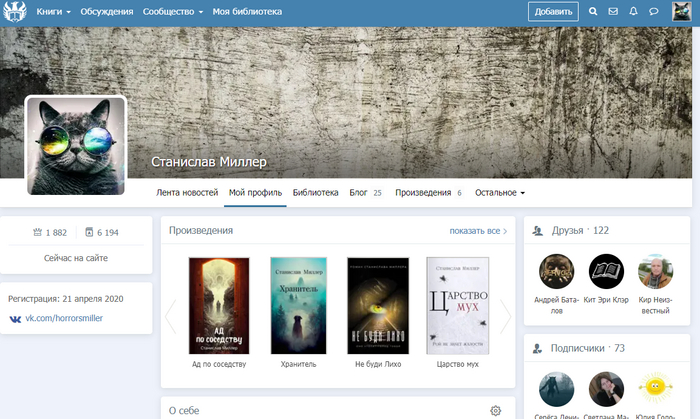Expand the Остальное dropdown

[x=500, y=193]
